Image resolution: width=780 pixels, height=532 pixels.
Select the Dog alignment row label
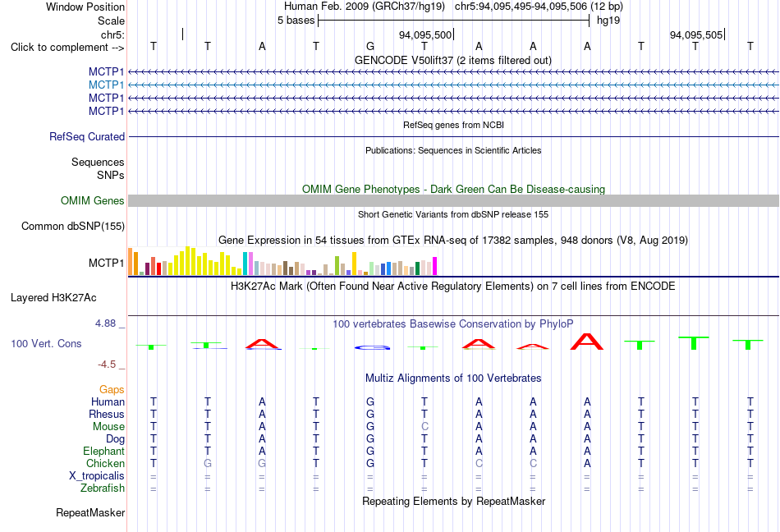(x=116, y=439)
